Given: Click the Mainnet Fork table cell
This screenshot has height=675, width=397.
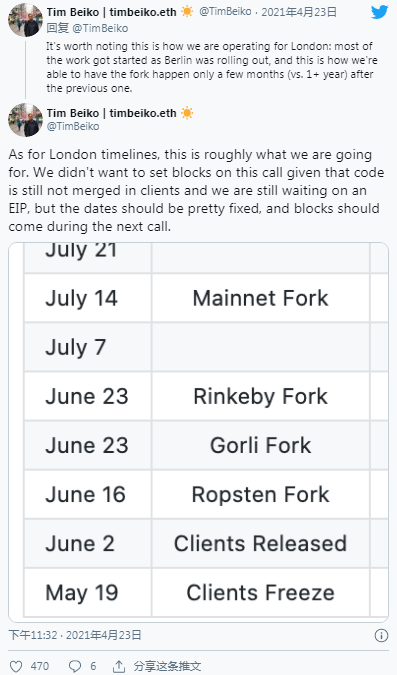Looking at the screenshot, I should (x=261, y=298).
